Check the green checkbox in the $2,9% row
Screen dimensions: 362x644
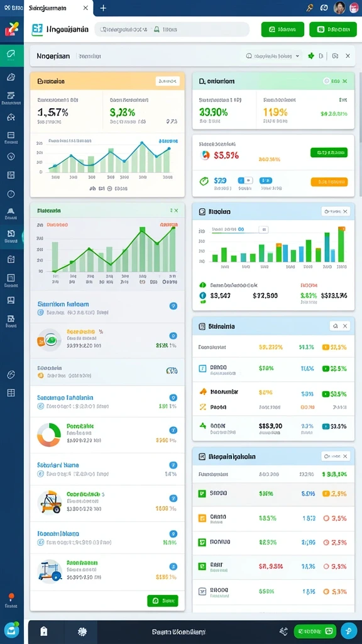202,543
